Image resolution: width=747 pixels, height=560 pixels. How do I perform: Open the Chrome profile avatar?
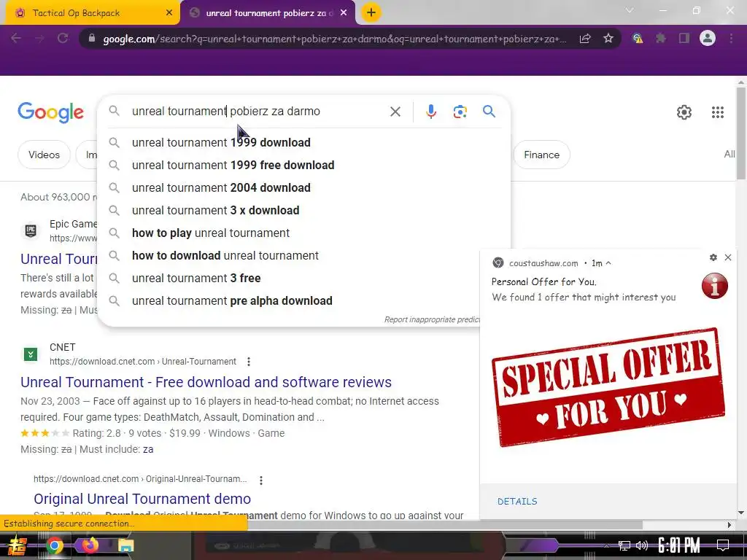pyautogui.click(x=708, y=38)
